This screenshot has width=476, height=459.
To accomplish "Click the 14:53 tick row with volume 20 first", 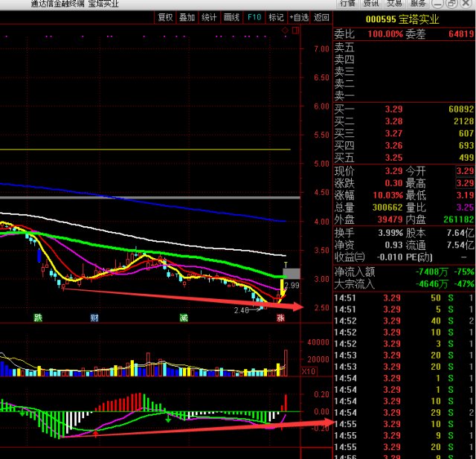I will coord(405,356).
